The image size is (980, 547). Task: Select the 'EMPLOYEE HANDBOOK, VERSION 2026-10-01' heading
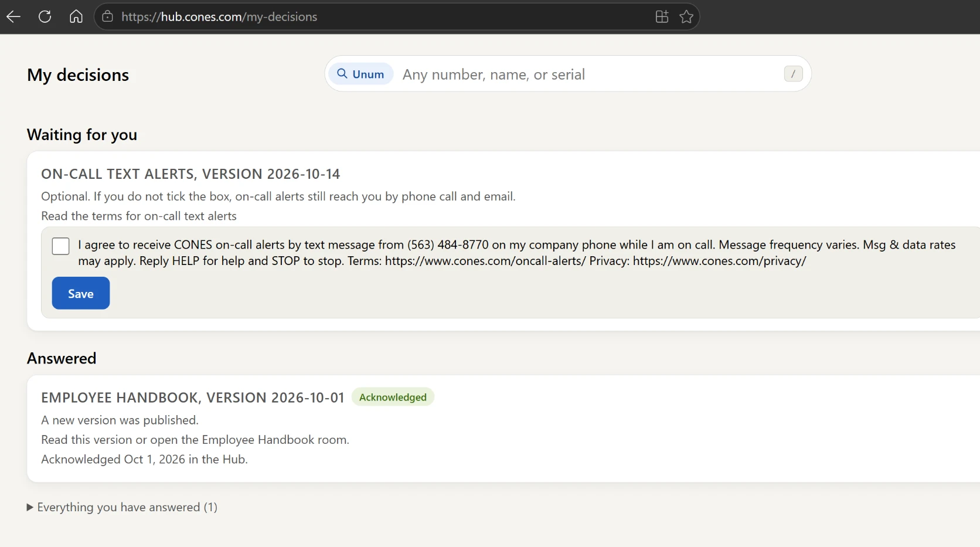[x=192, y=397]
